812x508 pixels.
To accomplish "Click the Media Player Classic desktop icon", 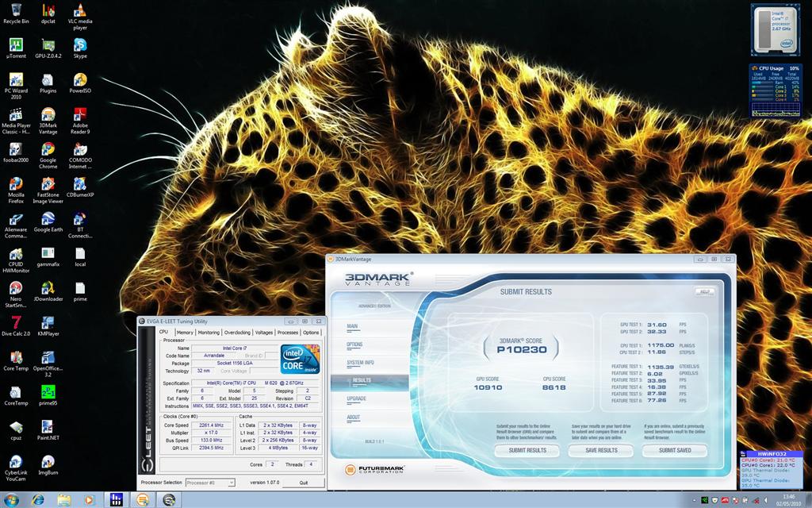I will (x=16, y=121).
